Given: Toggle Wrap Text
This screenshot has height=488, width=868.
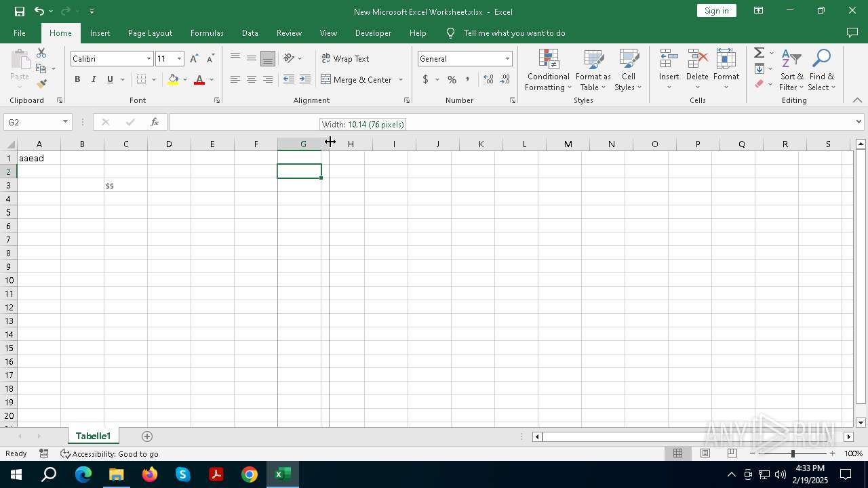Looking at the screenshot, I should [x=345, y=58].
